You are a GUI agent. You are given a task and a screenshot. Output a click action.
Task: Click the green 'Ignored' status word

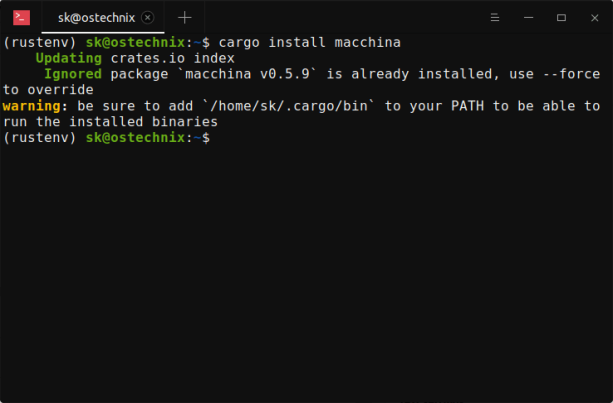coord(72,74)
